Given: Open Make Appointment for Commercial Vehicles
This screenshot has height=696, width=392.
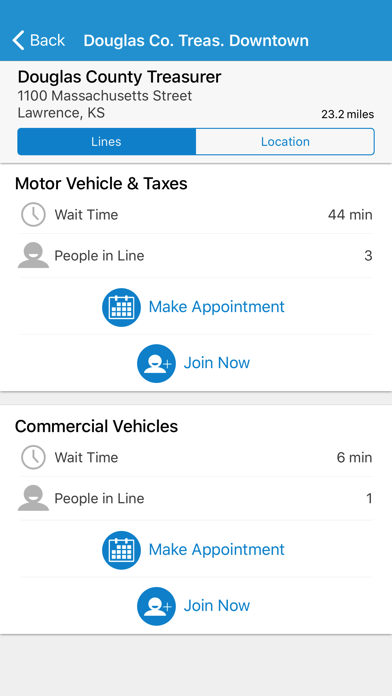Looking at the screenshot, I should pos(216,550).
